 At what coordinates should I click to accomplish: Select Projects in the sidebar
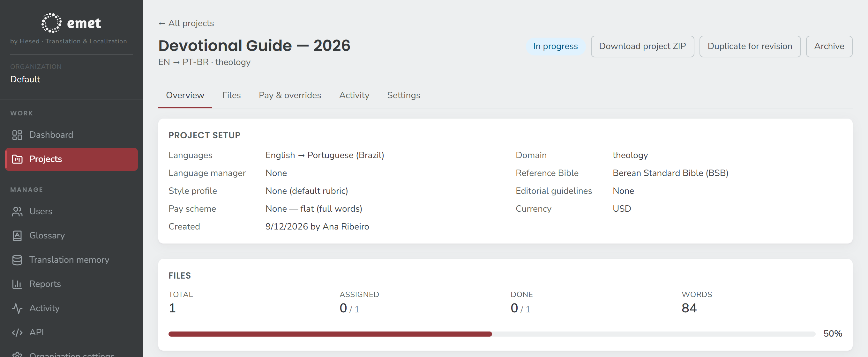[x=71, y=159]
